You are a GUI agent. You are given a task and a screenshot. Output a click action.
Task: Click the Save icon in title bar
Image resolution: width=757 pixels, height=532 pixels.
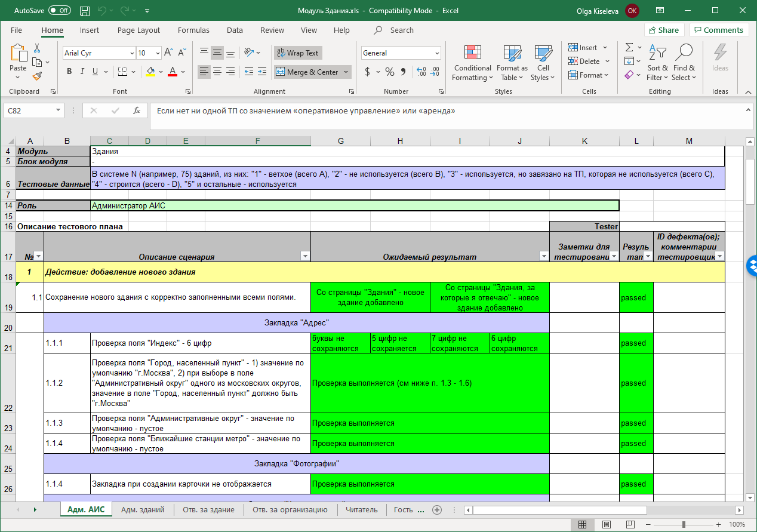coord(85,11)
